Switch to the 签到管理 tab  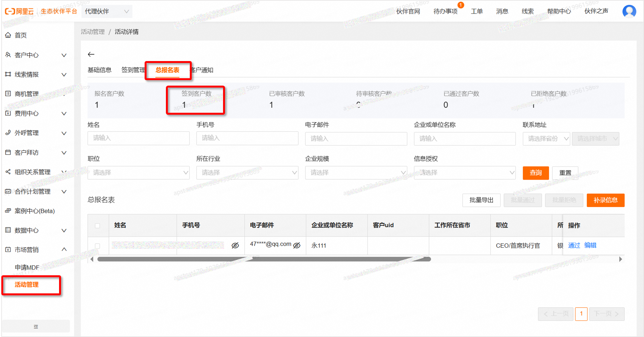pyautogui.click(x=133, y=70)
